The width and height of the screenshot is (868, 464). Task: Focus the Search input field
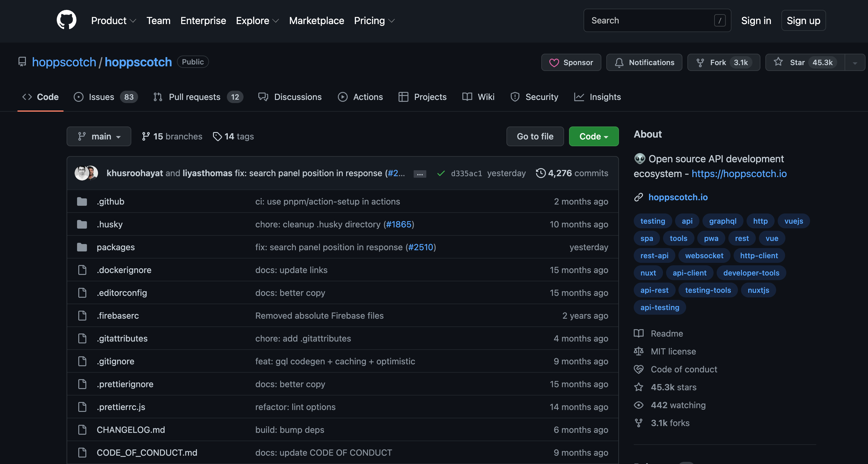[650, 21]
